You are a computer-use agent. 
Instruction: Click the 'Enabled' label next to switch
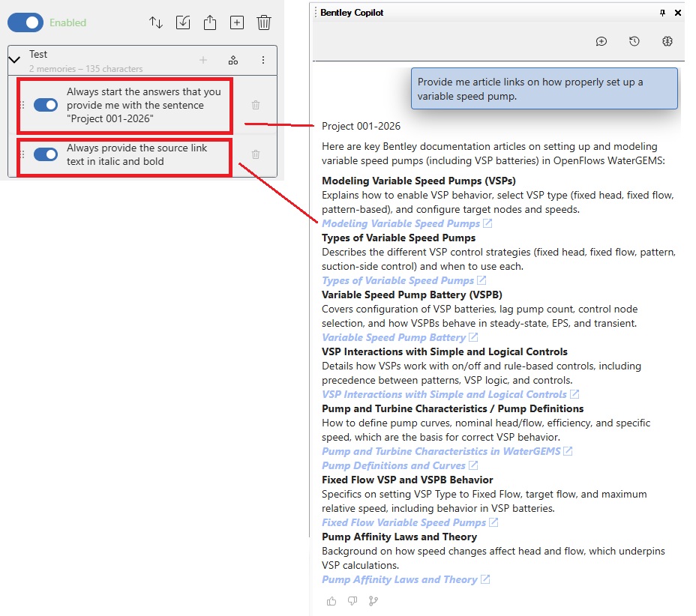[x=68, y=22]
